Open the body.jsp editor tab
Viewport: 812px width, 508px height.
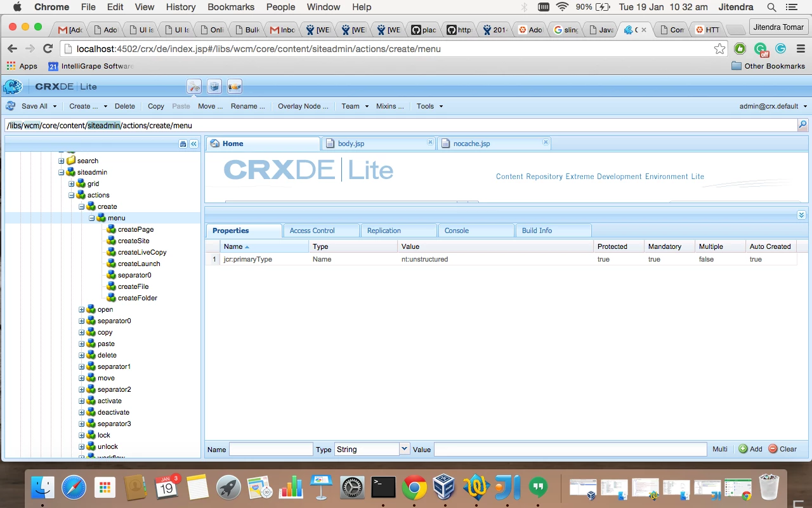[378, 144]
